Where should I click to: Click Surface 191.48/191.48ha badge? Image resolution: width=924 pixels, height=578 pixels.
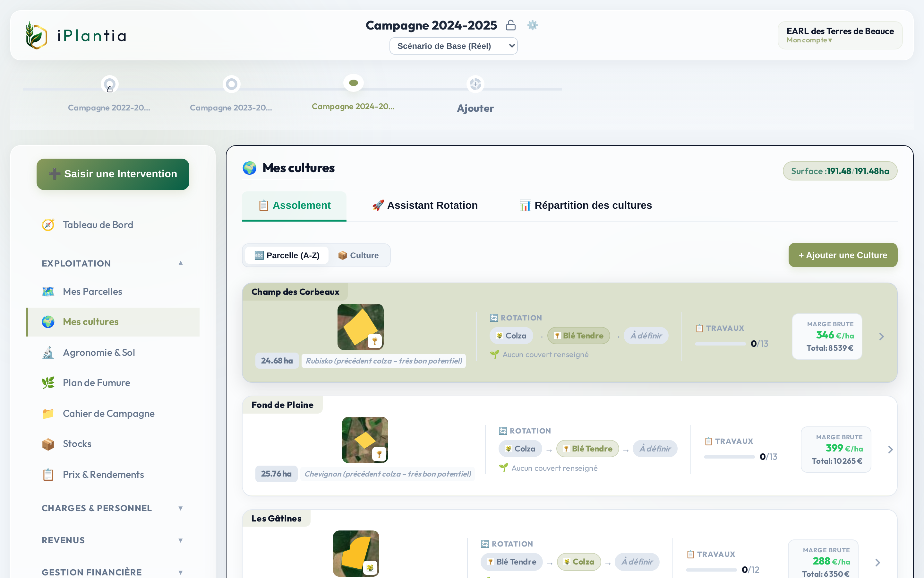(x=840, y=171)
